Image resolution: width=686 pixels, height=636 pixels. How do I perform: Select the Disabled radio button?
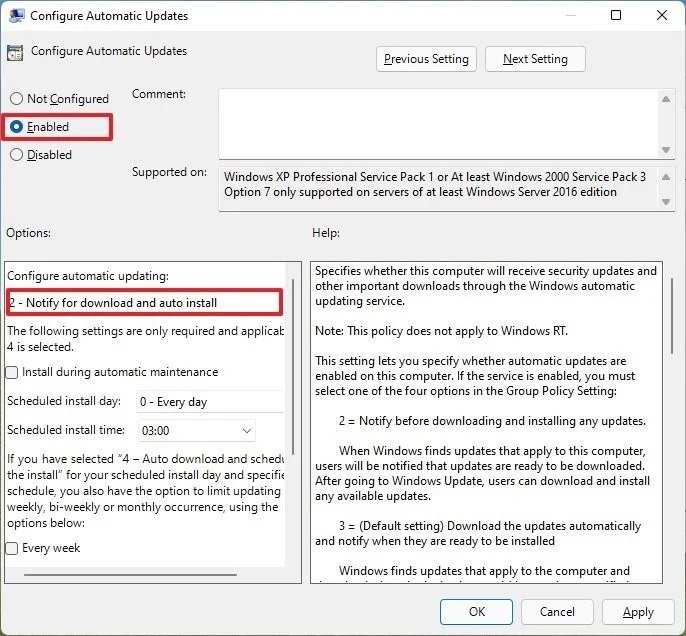16,155
